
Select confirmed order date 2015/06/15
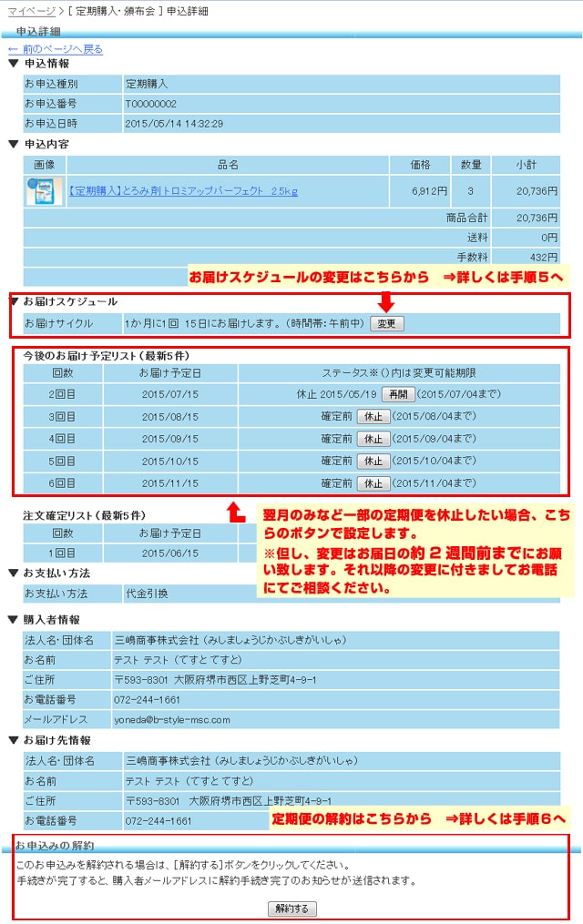point(170,553)
